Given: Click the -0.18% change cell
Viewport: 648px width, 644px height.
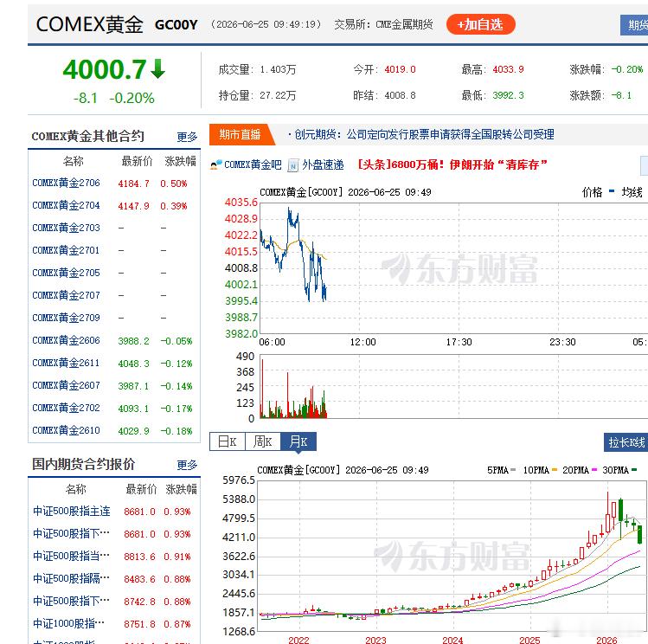Looking at the screenshot, I should [176, 431].
